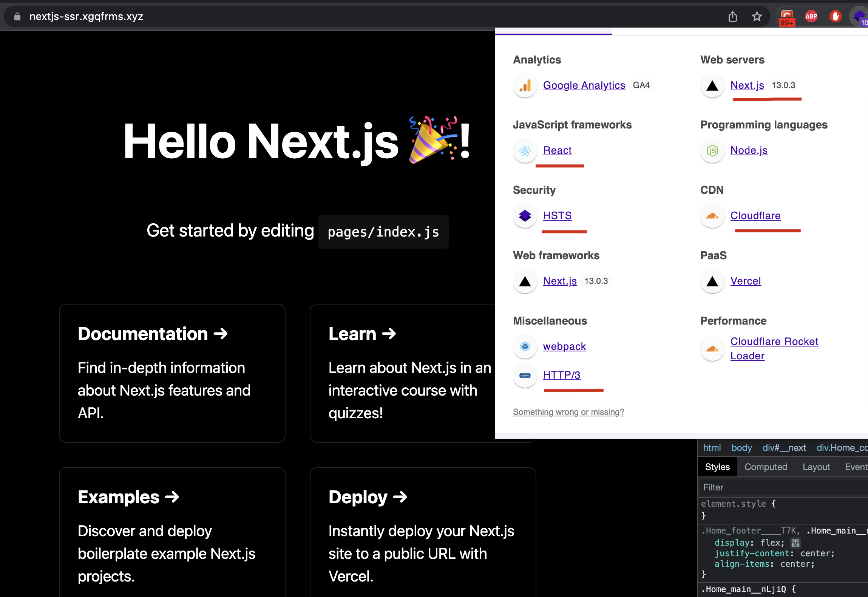Click the Hello Next.js heading

pyautogui.click(x=297, y=142)
